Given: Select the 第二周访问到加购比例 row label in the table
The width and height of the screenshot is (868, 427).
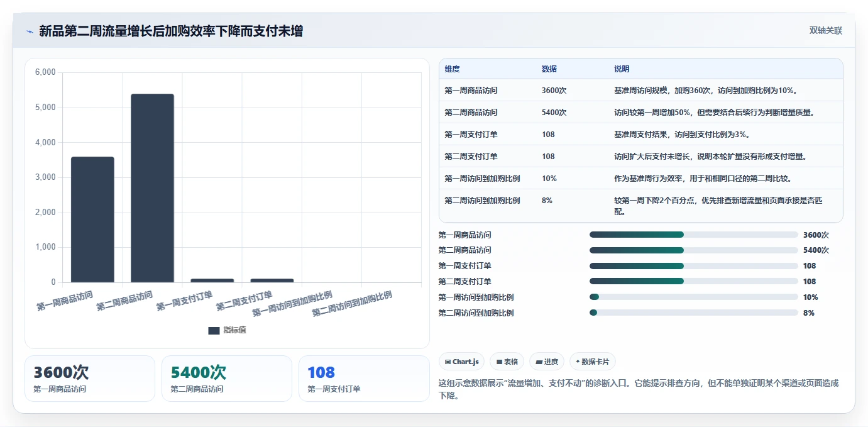Looking at the screenshot, I should (482, 201).
